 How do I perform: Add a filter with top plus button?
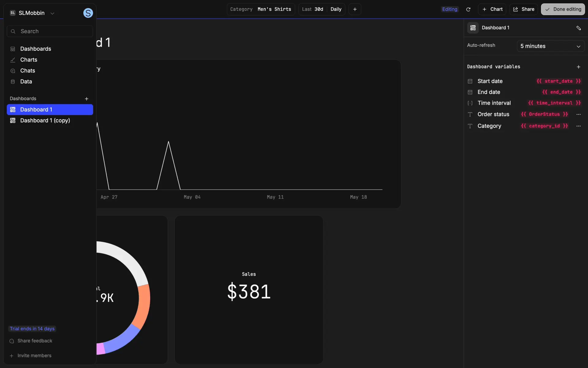click(355, 9)
